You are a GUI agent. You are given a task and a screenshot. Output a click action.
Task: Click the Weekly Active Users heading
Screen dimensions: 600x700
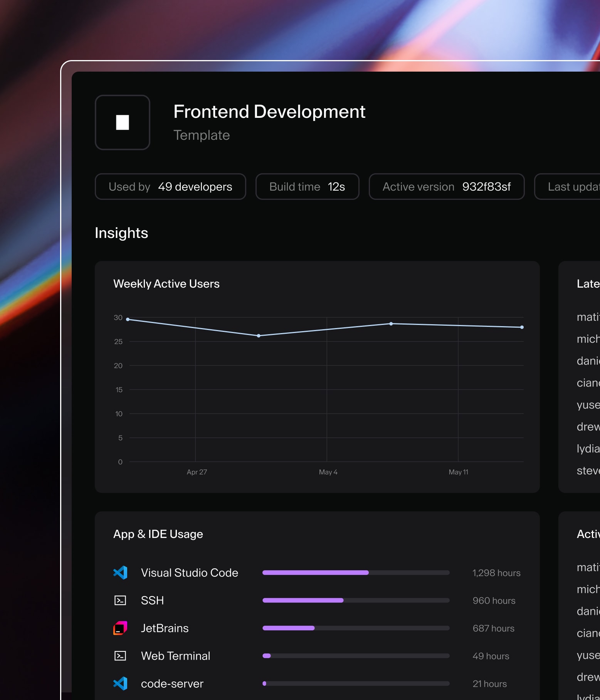pos(166,284)
